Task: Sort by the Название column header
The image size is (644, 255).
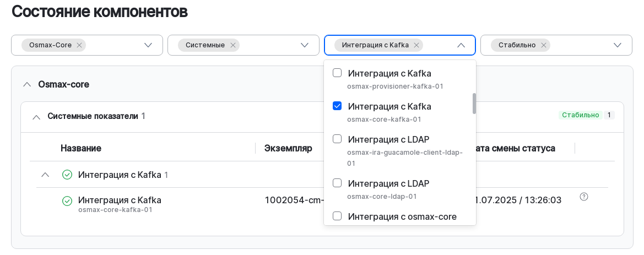Action: point(81,148)
